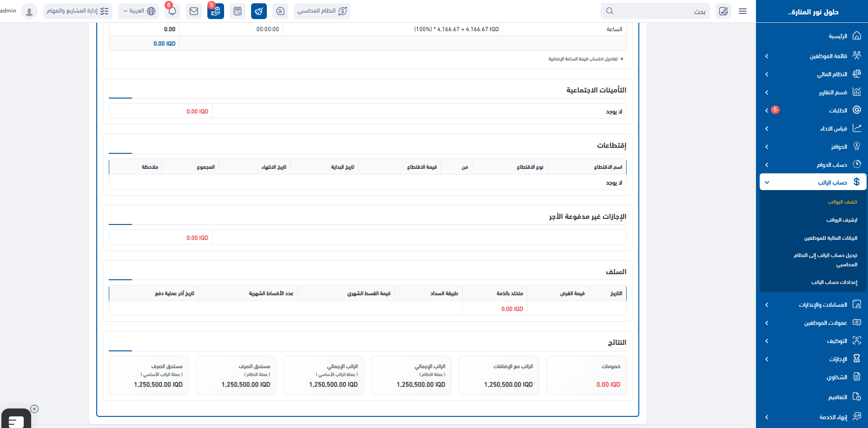Expand the الطلبات chevron

767,111
